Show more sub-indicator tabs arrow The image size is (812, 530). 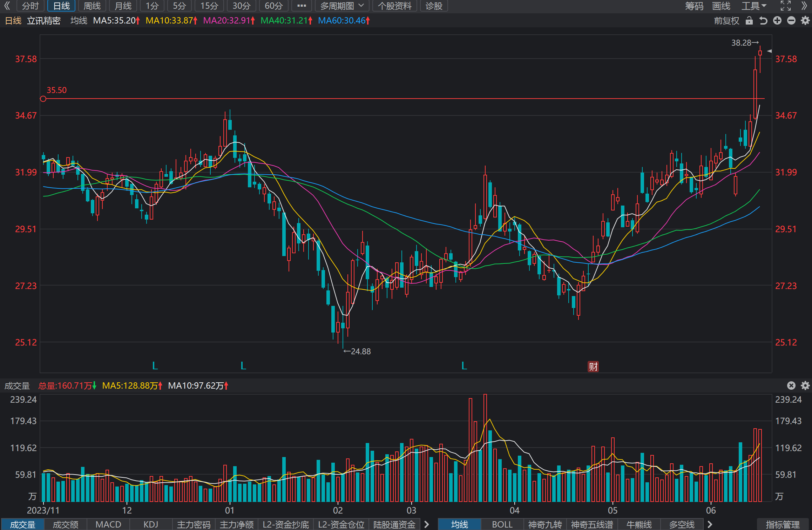click(x=427, y=524)
